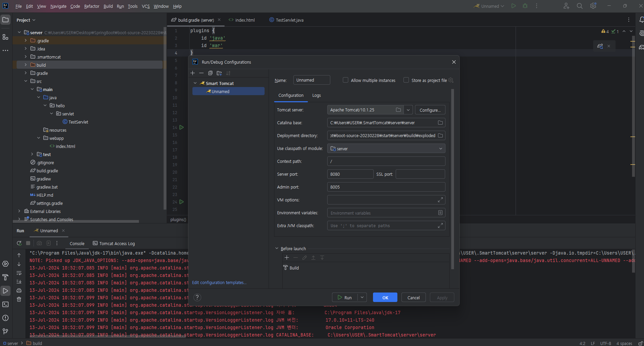Screen dimensions: 644x346
Task: Click the SSL port input field
Action: point(420,174)
